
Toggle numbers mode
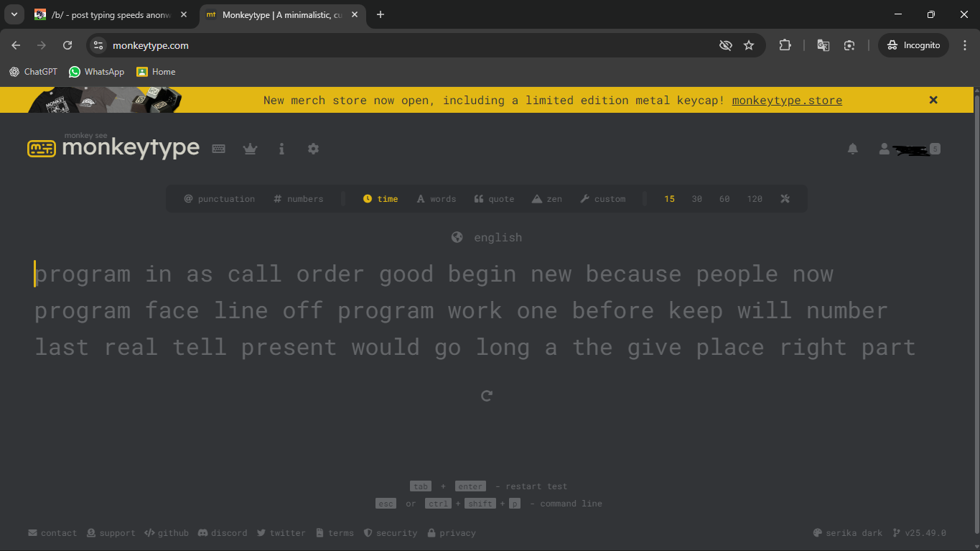point(299,199)
